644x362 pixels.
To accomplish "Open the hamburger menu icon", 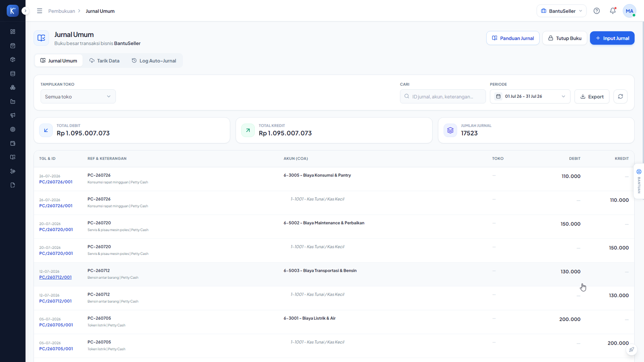I will point(39,11).
